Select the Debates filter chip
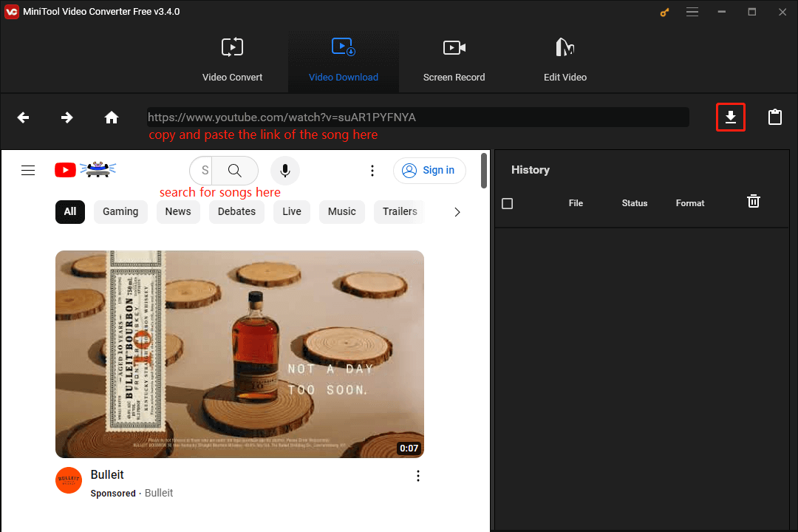This screenshot has height=532, width=798. pos(236,212)
